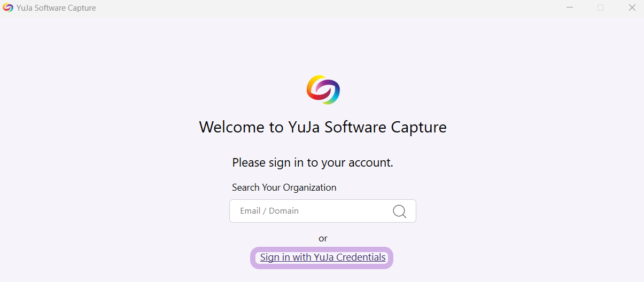Open Sign in with YuJa Credentials link

(x=323, y=257)
